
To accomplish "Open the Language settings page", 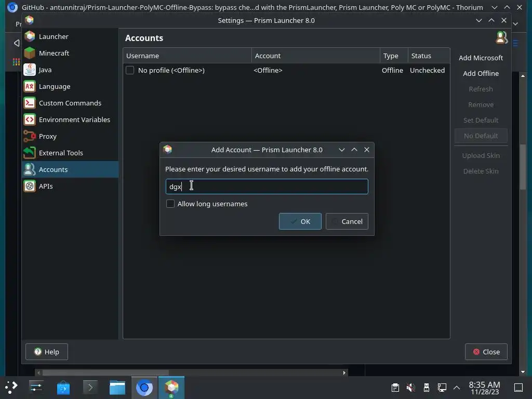I will click(x=70, y=86).
